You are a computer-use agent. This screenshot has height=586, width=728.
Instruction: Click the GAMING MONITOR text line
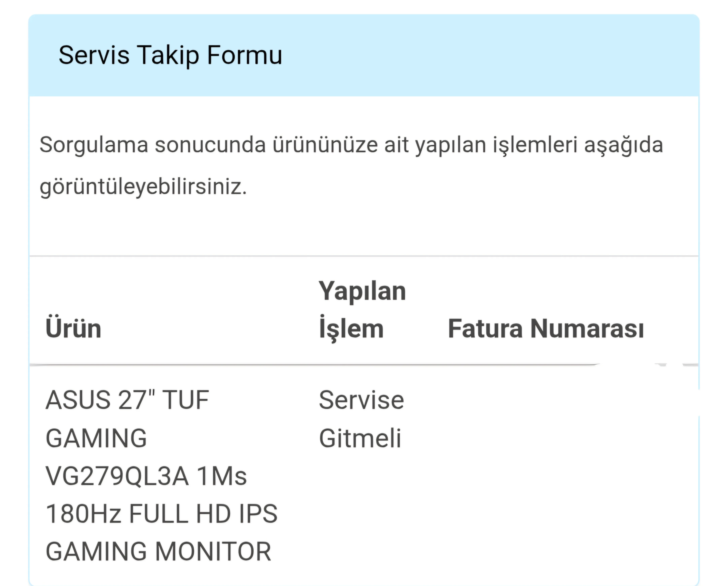158,552
